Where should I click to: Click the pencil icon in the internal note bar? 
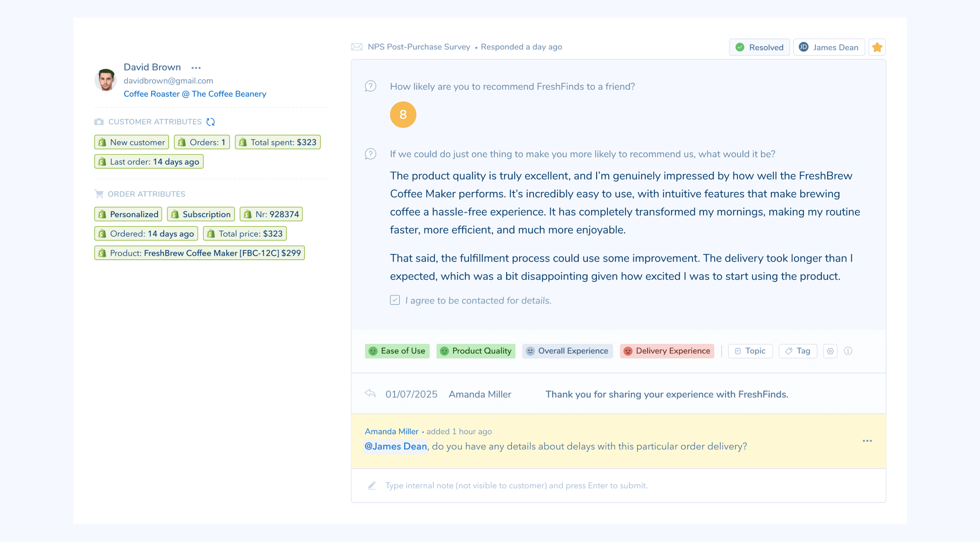[371, 485]
